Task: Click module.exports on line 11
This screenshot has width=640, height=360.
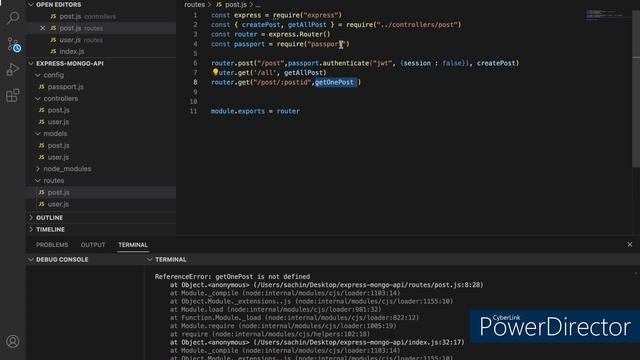Action: pyautogui.click(x=238, y=111)
